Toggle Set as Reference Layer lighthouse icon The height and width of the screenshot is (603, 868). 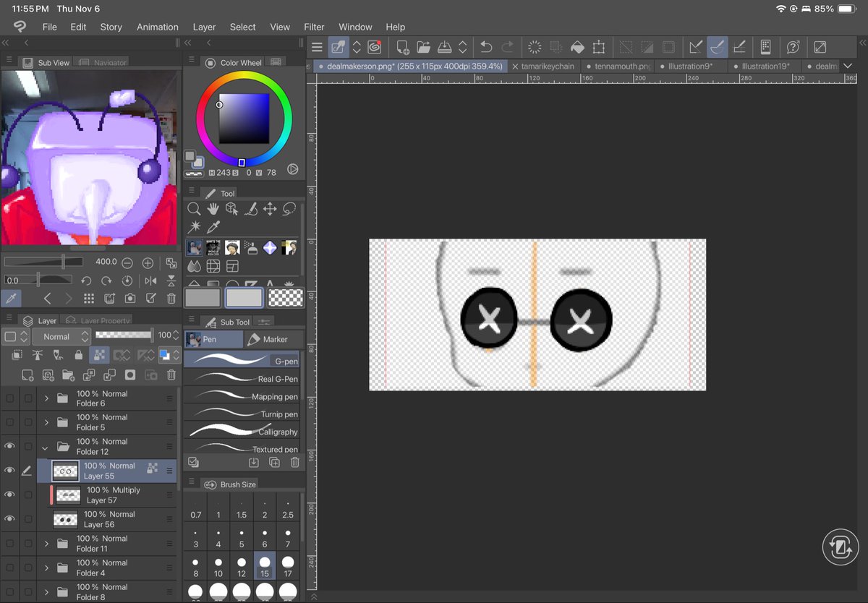click(37, 355)
